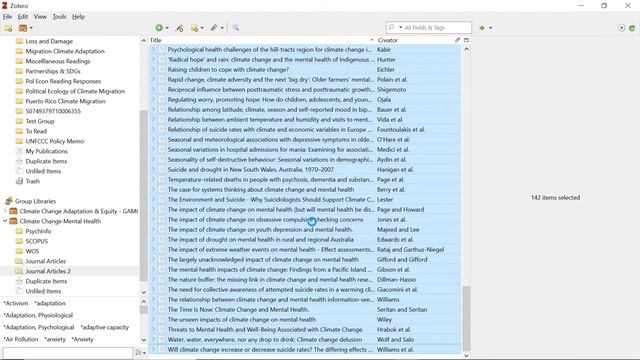
Task: Open the Edit menu
Action: (23, 17)
